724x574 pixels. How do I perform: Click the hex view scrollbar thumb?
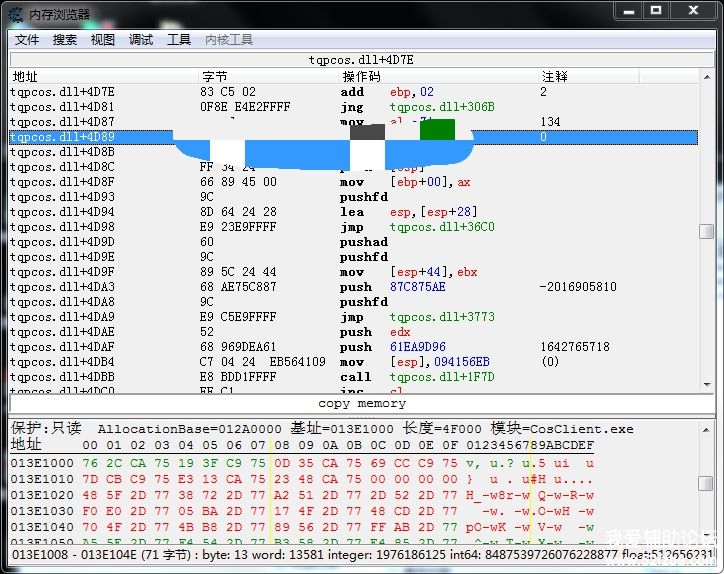point(706,483)
